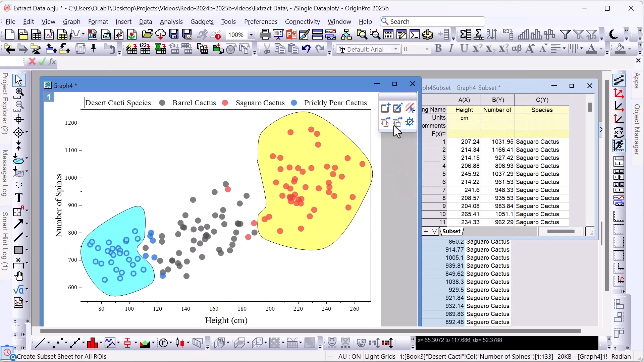The image size is (644, 362).
Task: Click the Send graphs to PowerPoint icon
Action: (291, 34)
